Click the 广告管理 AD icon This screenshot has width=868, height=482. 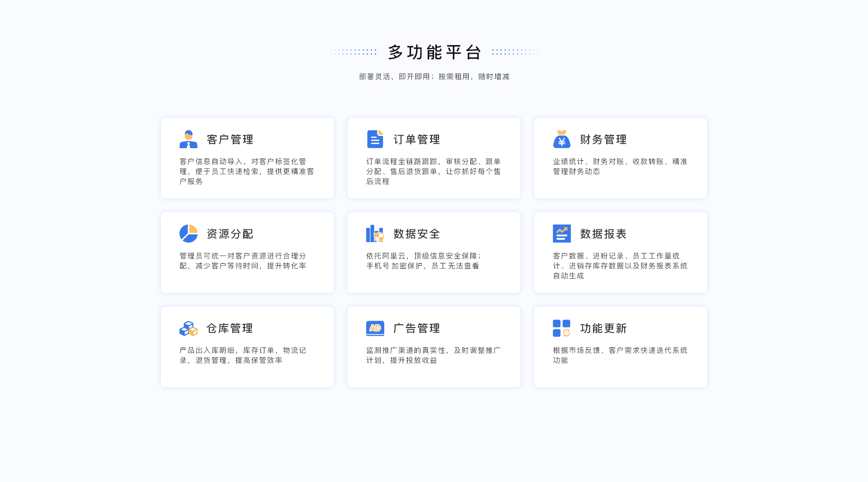374,328
